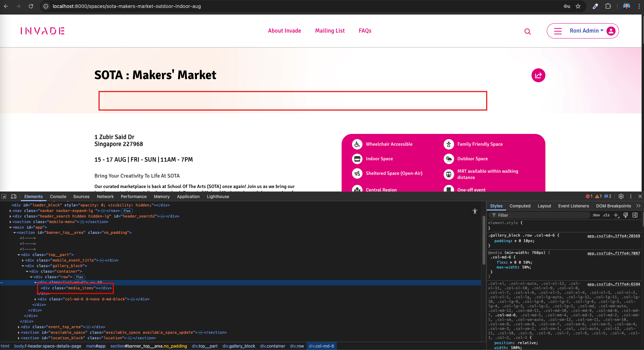This screenshot has width=644, height=350.
Task: Click the new style rule plus icon
Action: click(x=616, y=215)
